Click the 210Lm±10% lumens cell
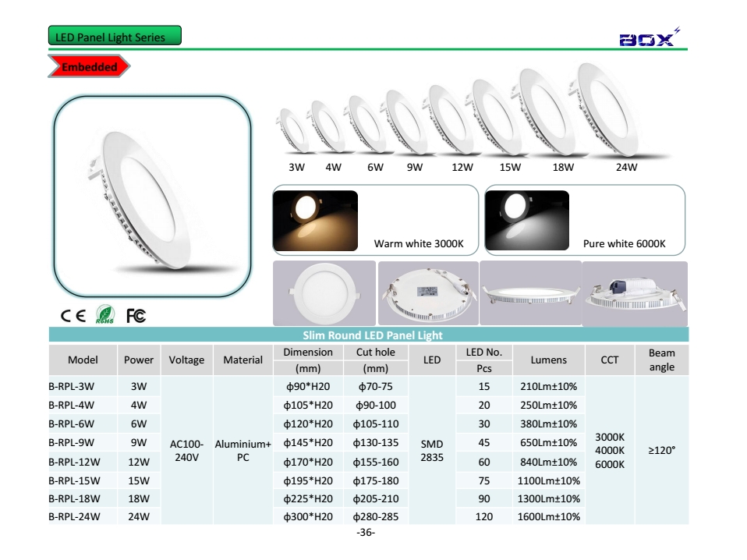This screenshot has width=747, height=560. [549, 387]
